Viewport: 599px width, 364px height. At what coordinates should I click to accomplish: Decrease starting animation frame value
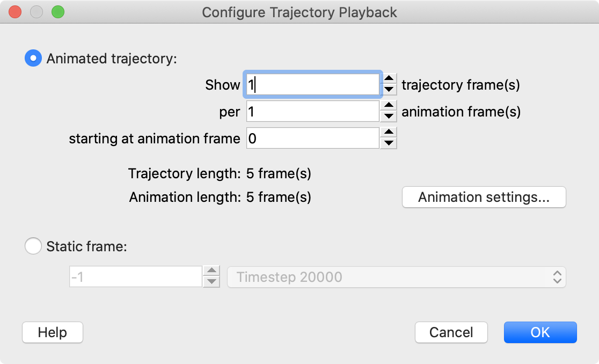pos(389,143)
